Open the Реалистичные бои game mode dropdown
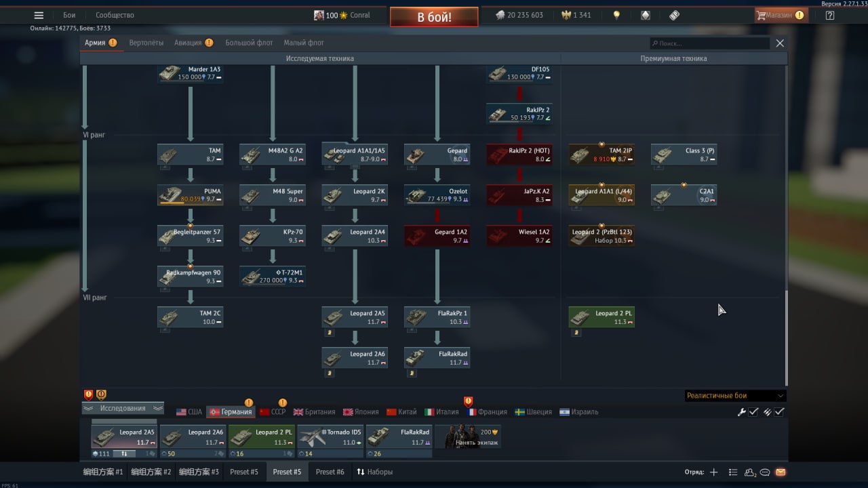Screen dimensions: 868x488 [x=735, y=396]
